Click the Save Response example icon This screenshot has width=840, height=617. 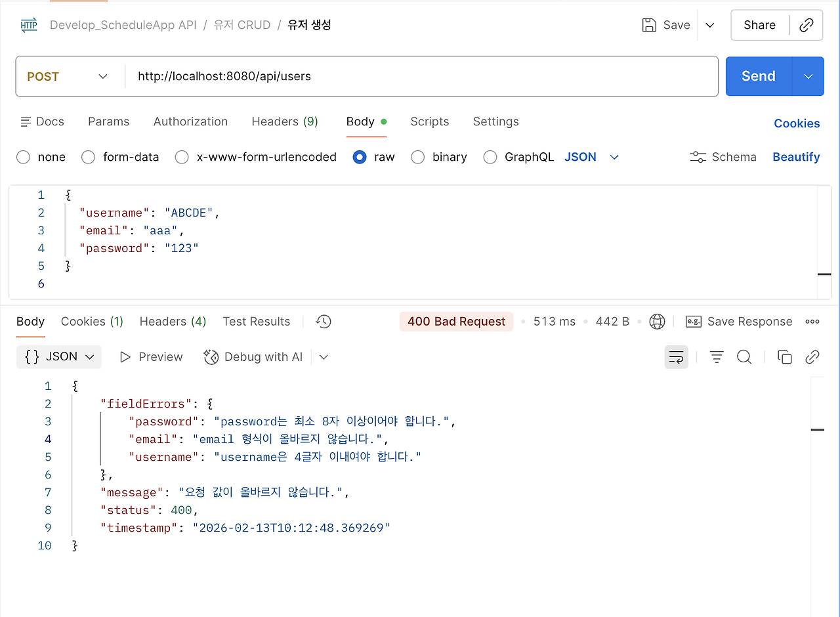(x=693, y=322)
